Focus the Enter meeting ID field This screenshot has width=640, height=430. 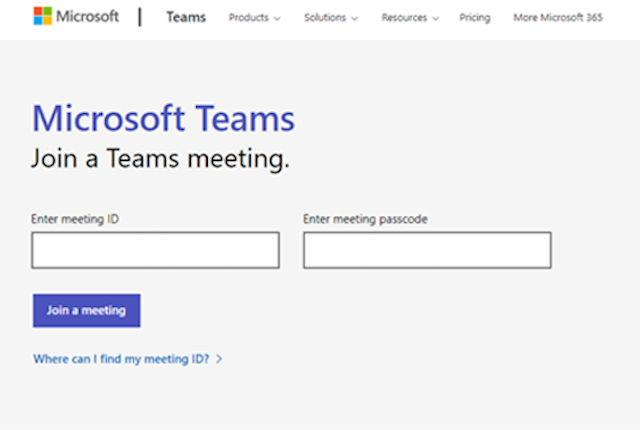[x=156, y=250]
